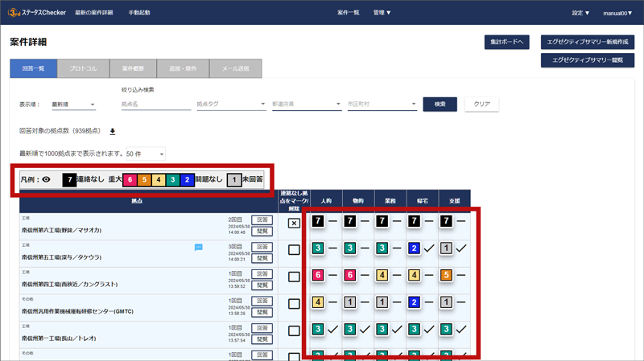The width and height of the screenshot is (644, 361).
Task: Click pink 6 status icon under 人的 column
Action: [x=318, y=275]
